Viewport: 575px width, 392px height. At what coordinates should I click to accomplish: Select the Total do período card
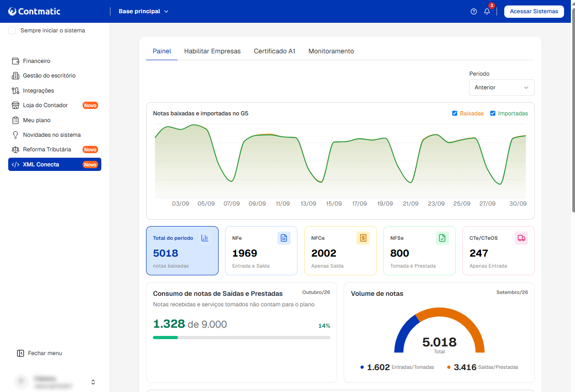(x=182, y=251)
